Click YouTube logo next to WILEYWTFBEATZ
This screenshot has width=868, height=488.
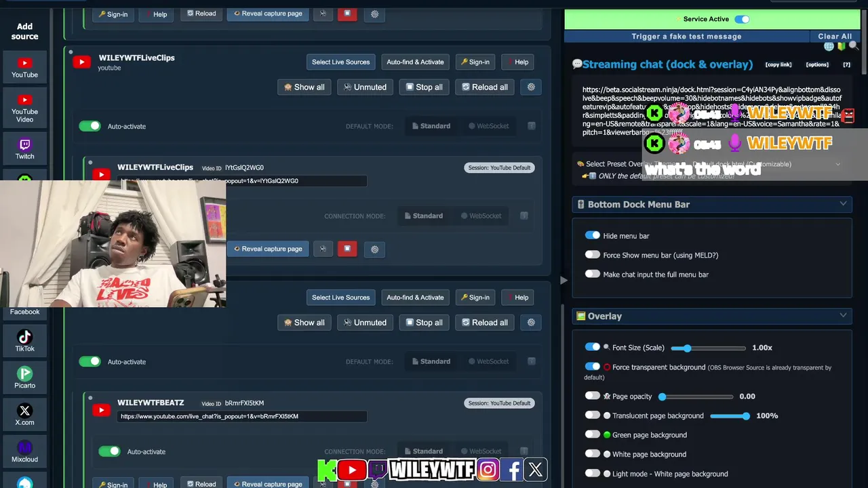[102, 409]
